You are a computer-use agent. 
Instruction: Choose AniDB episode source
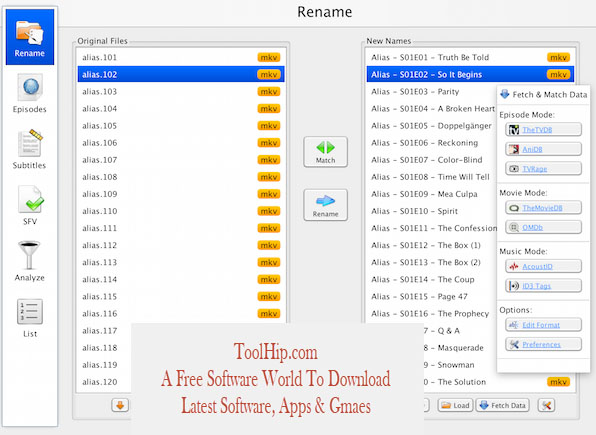[543, 149]
